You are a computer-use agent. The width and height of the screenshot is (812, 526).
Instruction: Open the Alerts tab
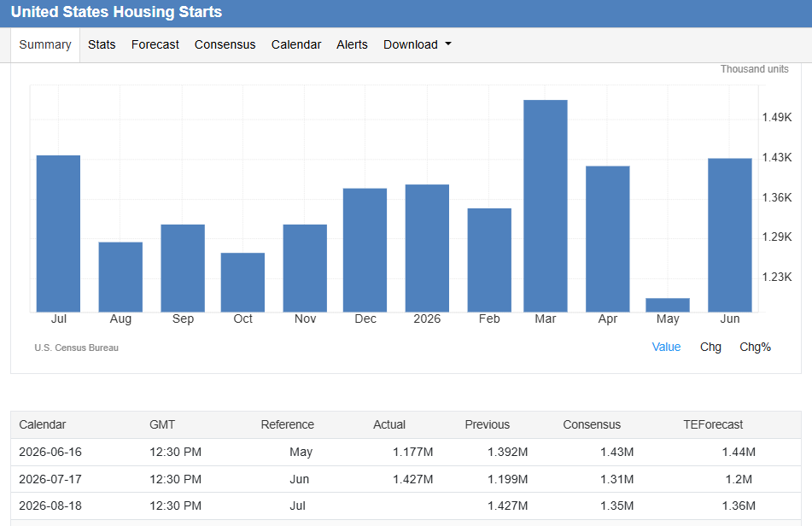point(352,44)
